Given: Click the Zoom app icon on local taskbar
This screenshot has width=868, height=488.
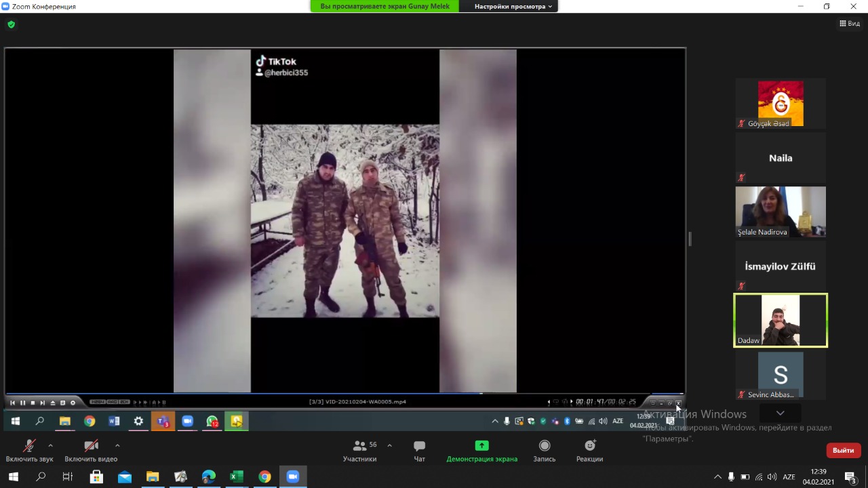Looking at the screenshot, I should pyautogui.click(x=292, y=476).
